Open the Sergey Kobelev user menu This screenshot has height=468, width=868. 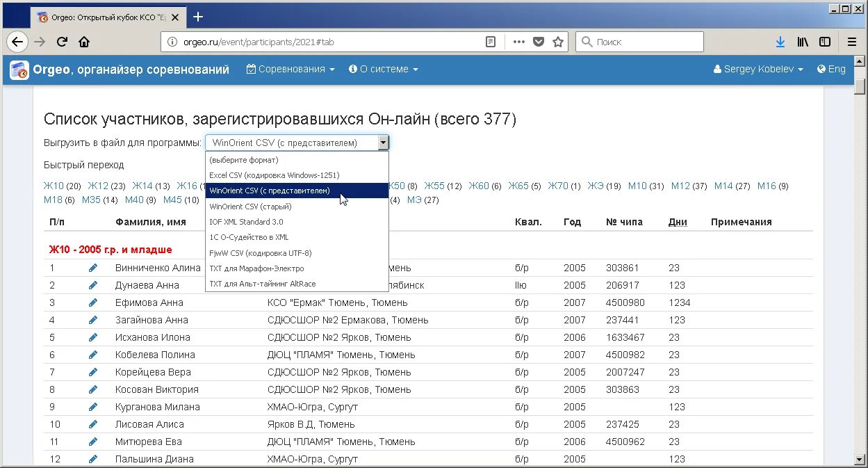[x=758, y=70]
